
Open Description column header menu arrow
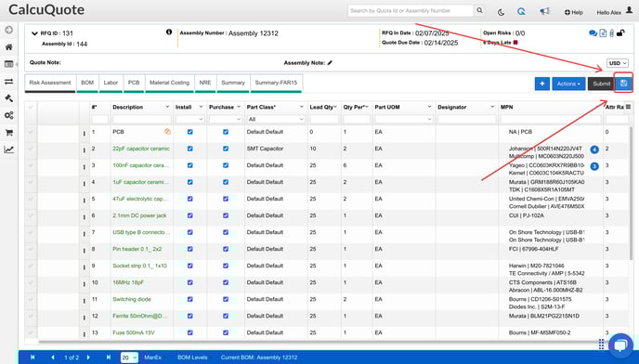167,107
